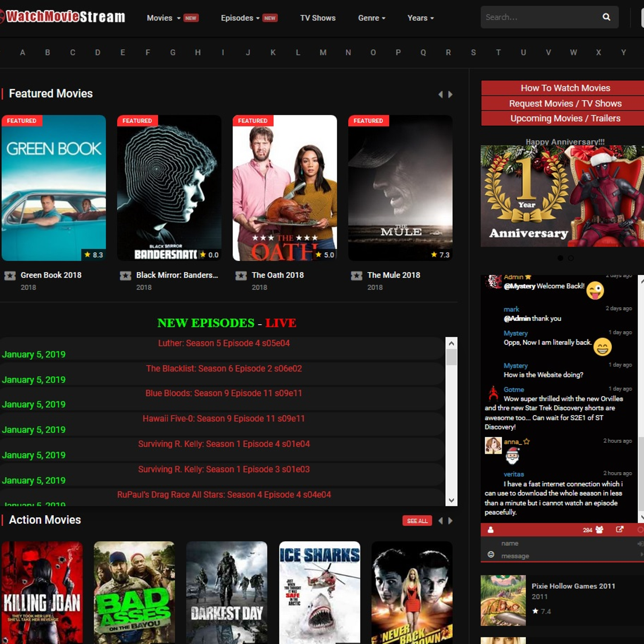The image size is (644, 644).
Task: Click film icon beside The Mule 2018
Action: 356,276
